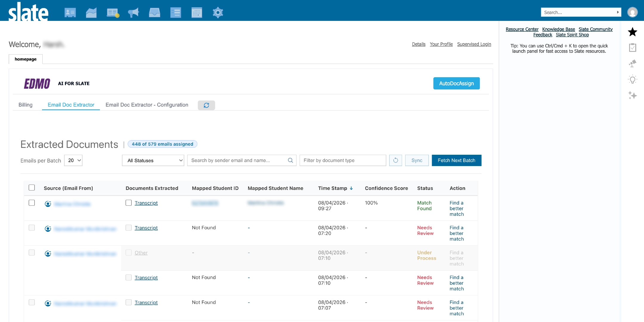Open the Events calendar icon
The height and width of the screenshot is (322, 644).
point(197,13)
